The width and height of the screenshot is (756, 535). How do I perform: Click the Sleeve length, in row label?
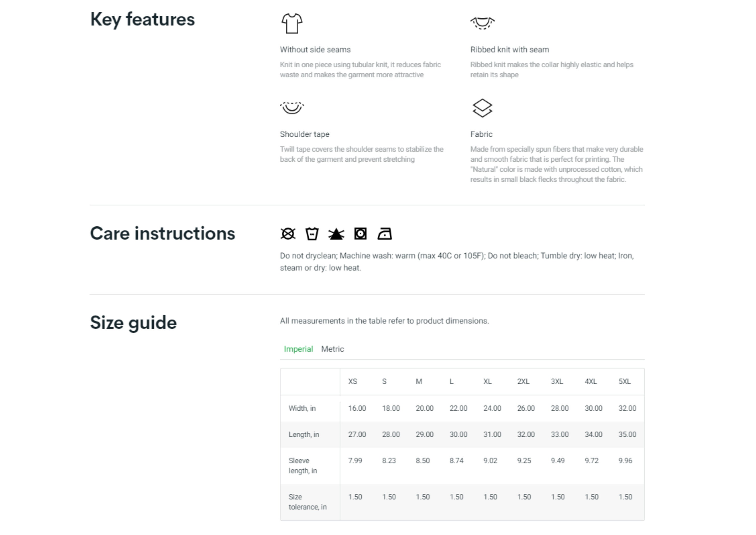303,465
